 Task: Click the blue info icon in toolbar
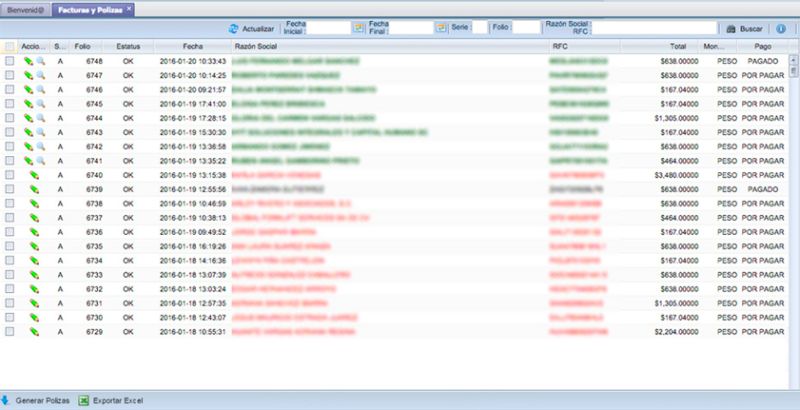[780, 29]
